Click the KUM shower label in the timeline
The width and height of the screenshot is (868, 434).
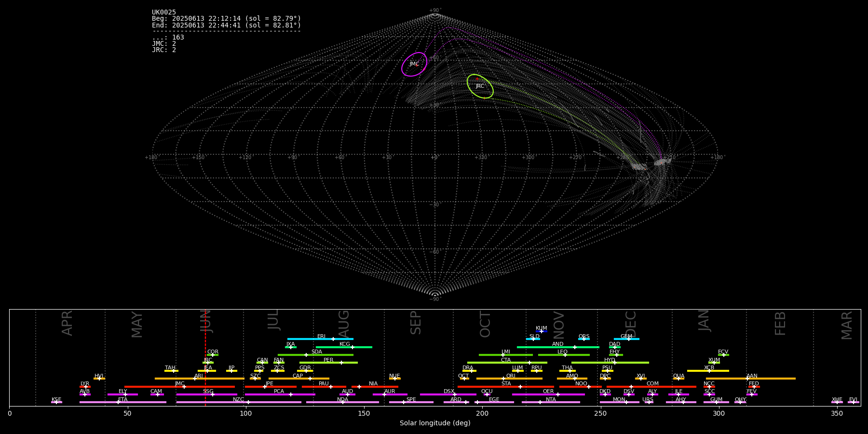[x=542, y=328]
